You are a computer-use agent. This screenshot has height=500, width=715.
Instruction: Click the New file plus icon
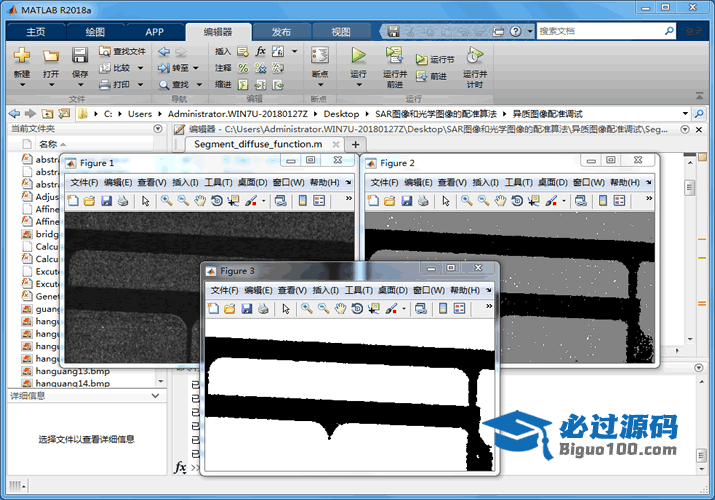[x=21, y=56]
